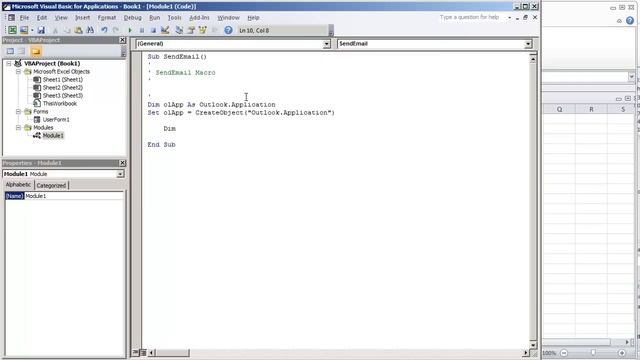The width and height of the screenshot is (640, 360).
Task: Click the code window horizontal scroll left arrow
Action: 151,353
